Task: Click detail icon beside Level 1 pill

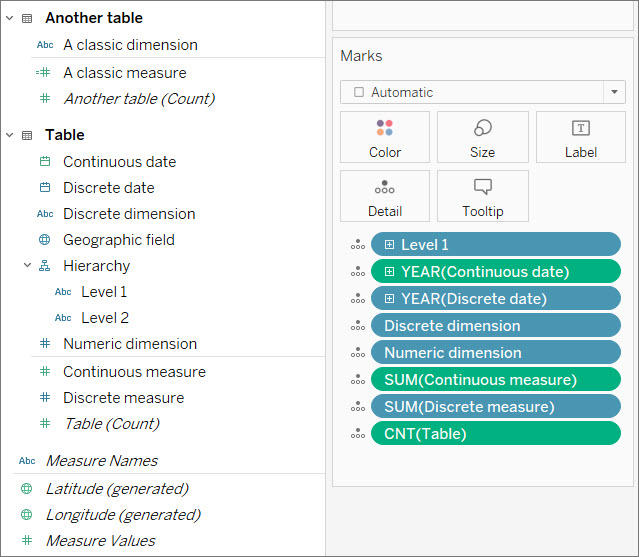Action: (358, 244)
